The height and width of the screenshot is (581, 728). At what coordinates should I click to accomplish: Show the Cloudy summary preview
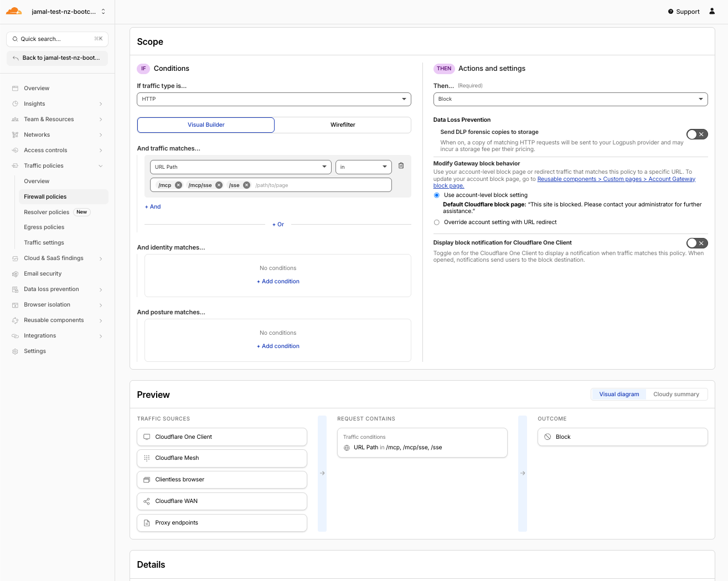[676, 395]
